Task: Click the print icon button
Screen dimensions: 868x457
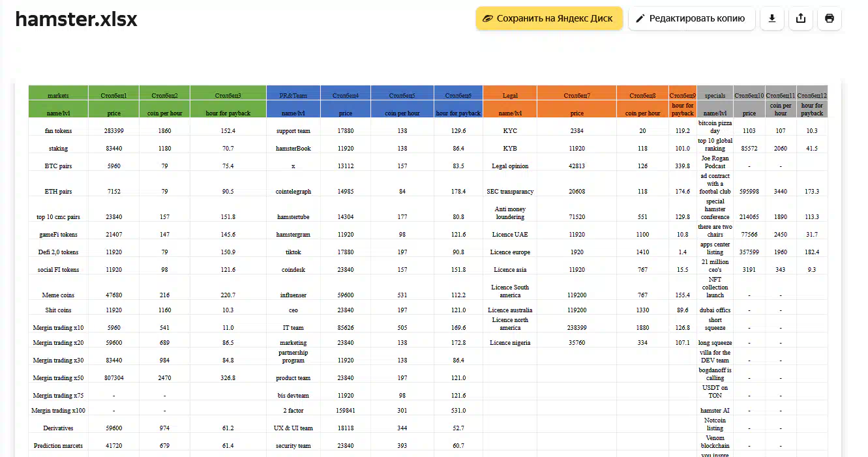Action: (x=830, y=18)
